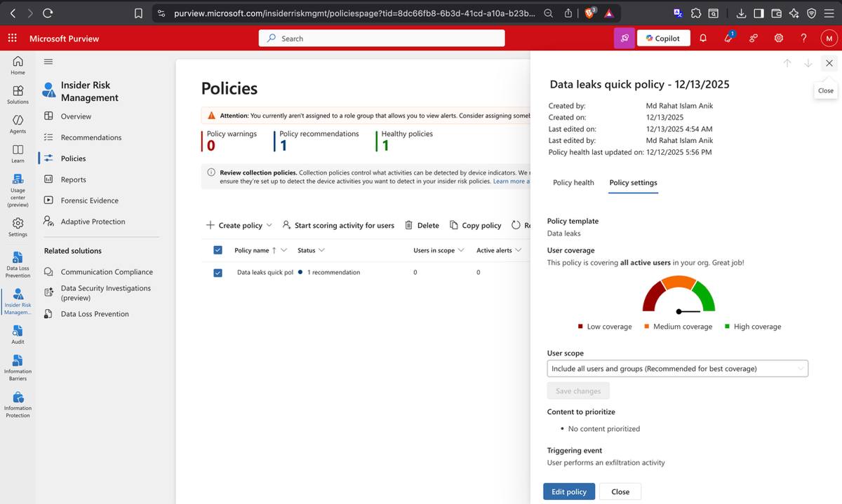Click Brave shields lion icon
The image size is (842, 504).
coord(589,13)
